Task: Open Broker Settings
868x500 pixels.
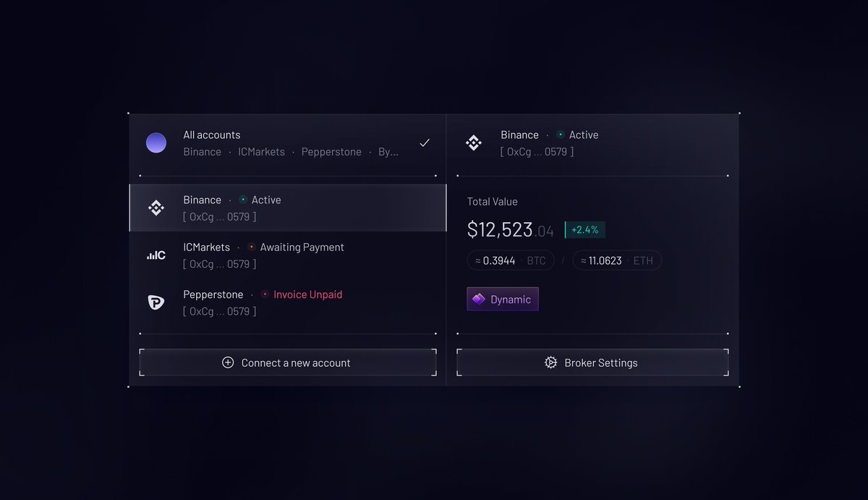Action: [x=592, y=363]
